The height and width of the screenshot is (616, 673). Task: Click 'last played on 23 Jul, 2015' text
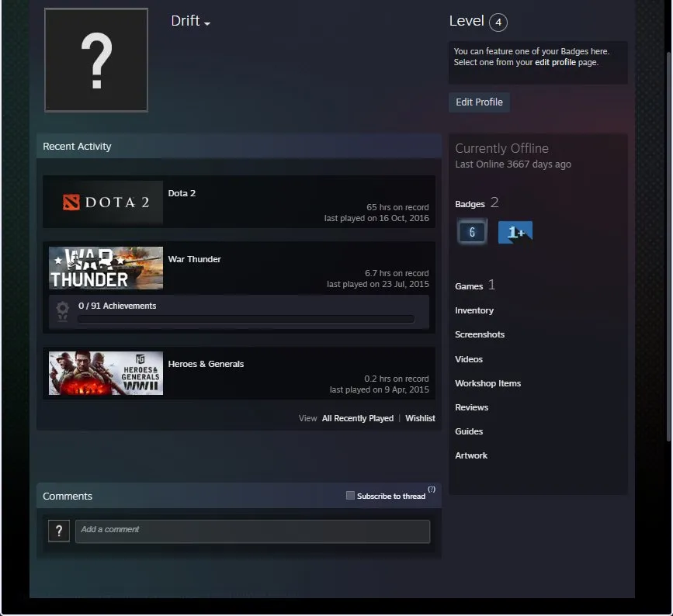pos(378,284)
